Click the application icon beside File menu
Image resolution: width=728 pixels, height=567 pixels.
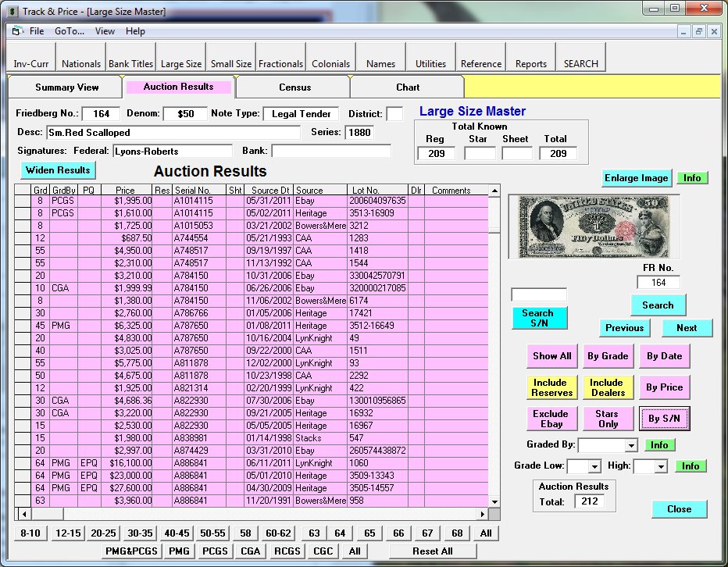tap(15, 31)
